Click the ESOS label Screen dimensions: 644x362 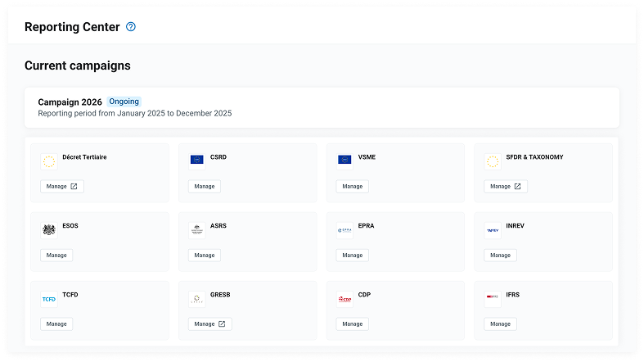coord(70,225)
